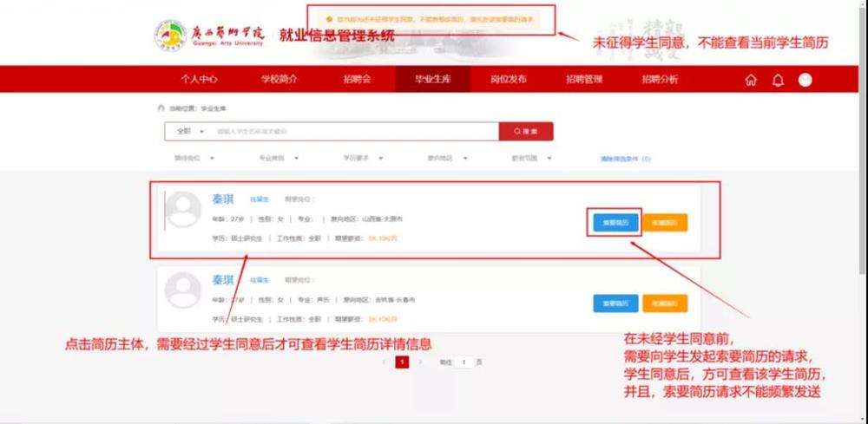Click the first 秦琪 profile avatar
Viewport: 868px width, 424px height.
183,210
